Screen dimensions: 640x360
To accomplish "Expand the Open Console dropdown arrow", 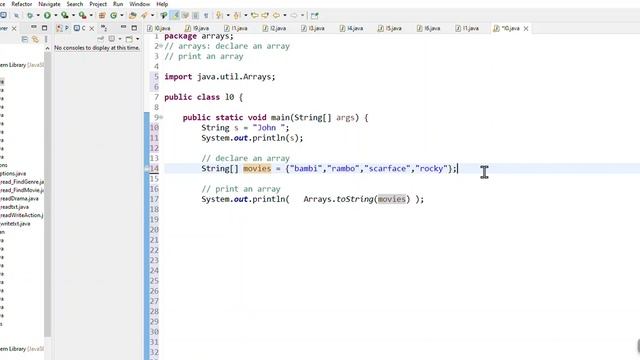I will click(x=138, y=39).
